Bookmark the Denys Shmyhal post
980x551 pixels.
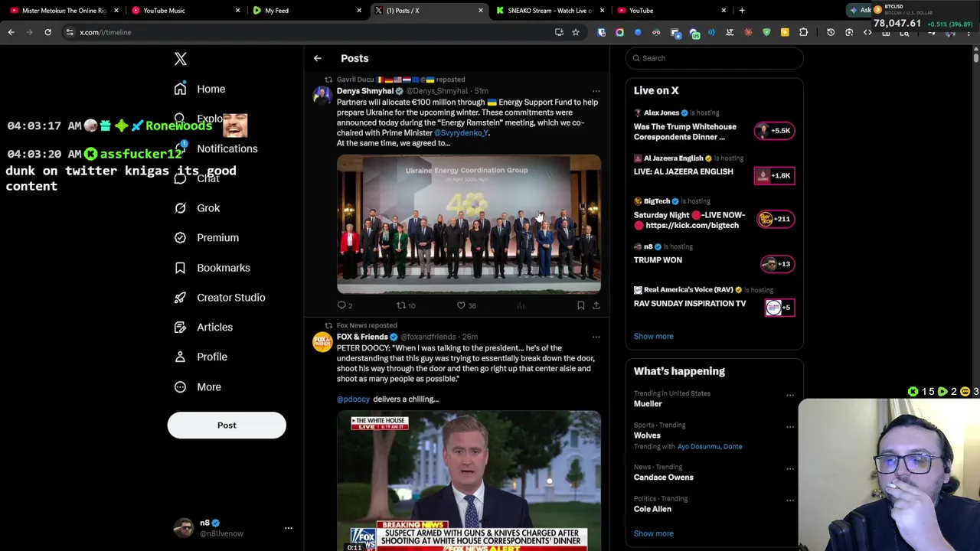(580, 305)
